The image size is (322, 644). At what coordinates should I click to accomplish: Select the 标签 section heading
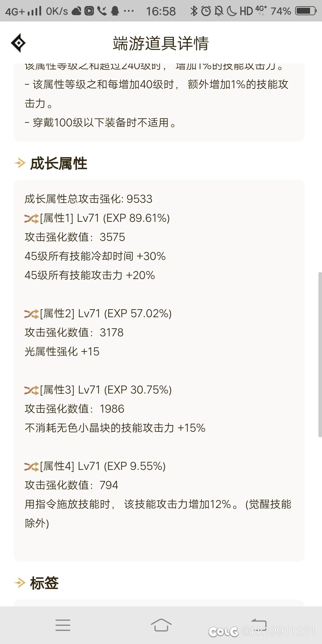pyautogui.click(x=44, y=583)
